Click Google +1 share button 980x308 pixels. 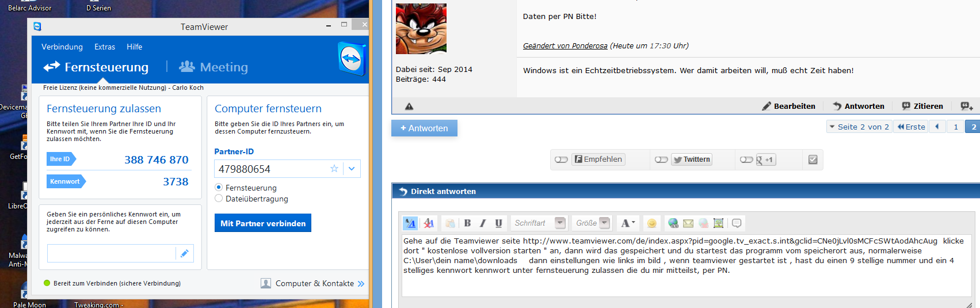click(x=766, y=159)
